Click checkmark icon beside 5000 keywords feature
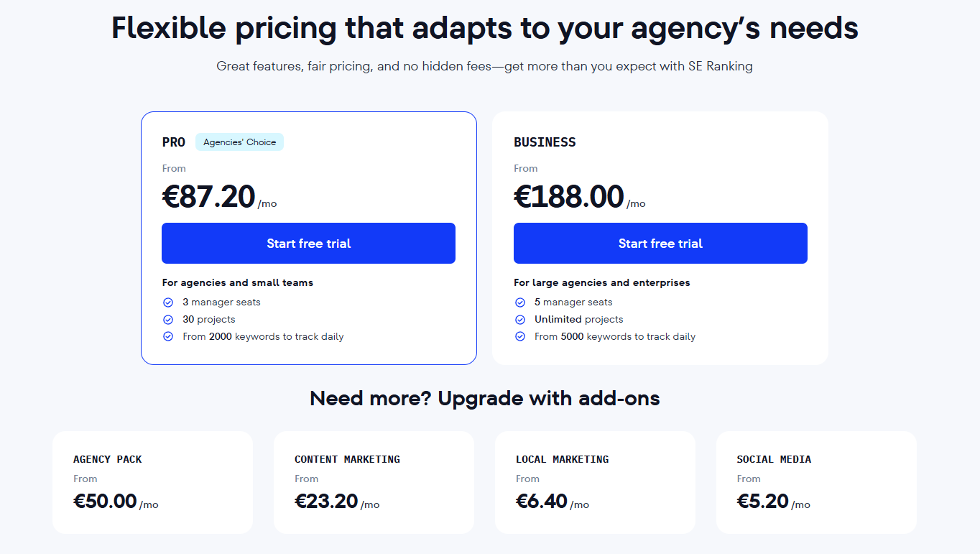The height and width of the screenshot is (554, 980). [x=520, y=336]
